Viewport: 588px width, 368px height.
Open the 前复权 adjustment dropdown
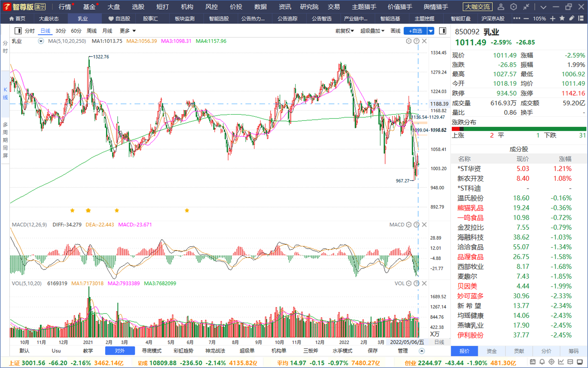(x=344, y=31)
